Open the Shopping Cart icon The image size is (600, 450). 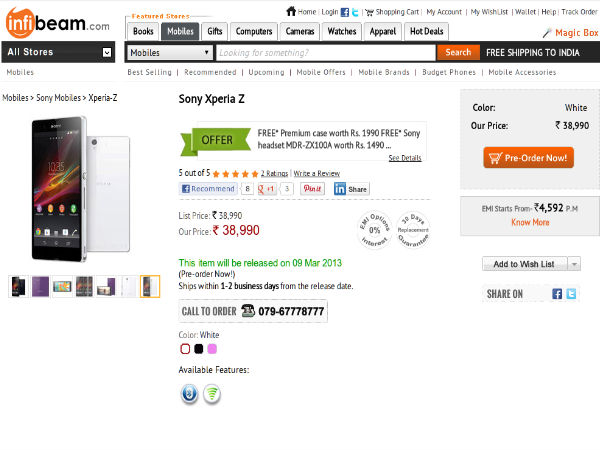coord(369,12)
